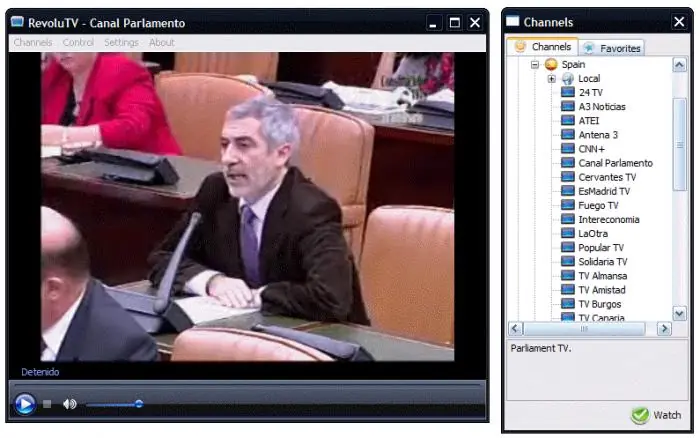Image resolution: width=700 pixels, height=438 pixels.
Task: Collapse the Spain tree node
Action: tap(535, 65)
